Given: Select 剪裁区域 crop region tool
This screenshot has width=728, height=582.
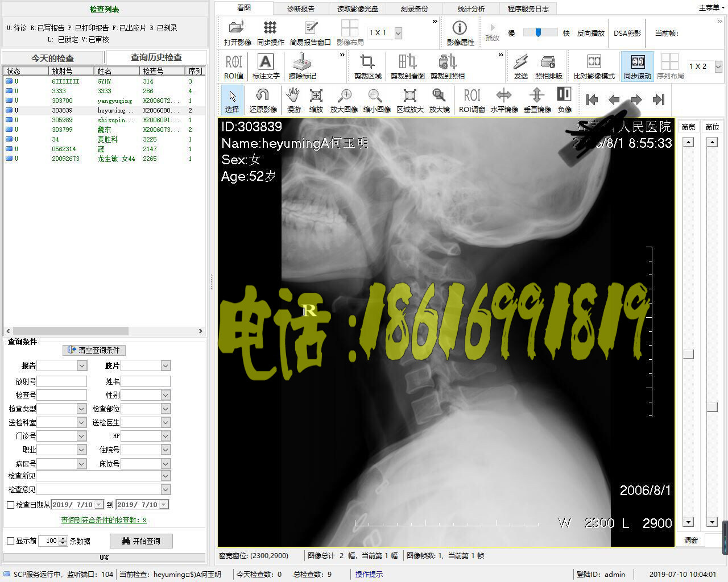Looking at the screenshot, I should pos(367,66).
